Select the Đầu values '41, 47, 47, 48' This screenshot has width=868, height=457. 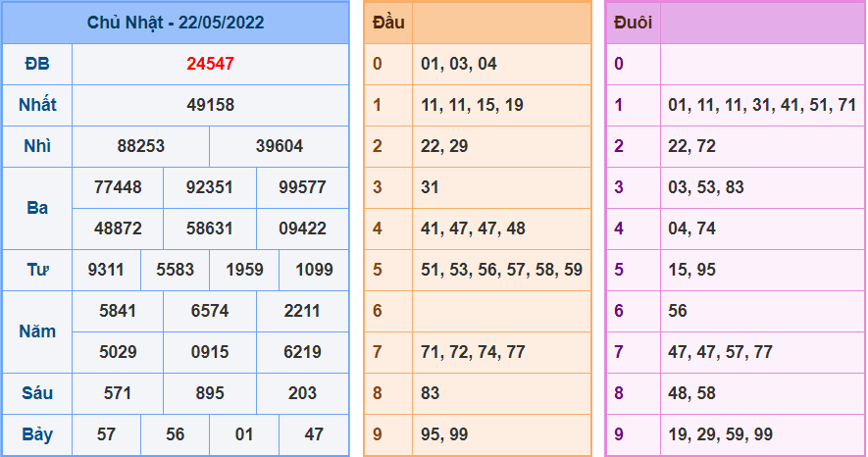point(473,228)
